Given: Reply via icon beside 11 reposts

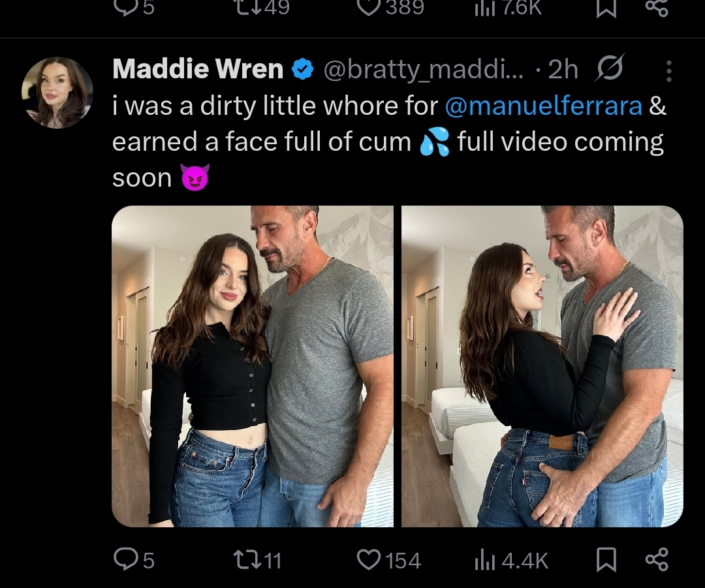Looking at the screenshot, I should pyautogui.click(x=125, y=560).
